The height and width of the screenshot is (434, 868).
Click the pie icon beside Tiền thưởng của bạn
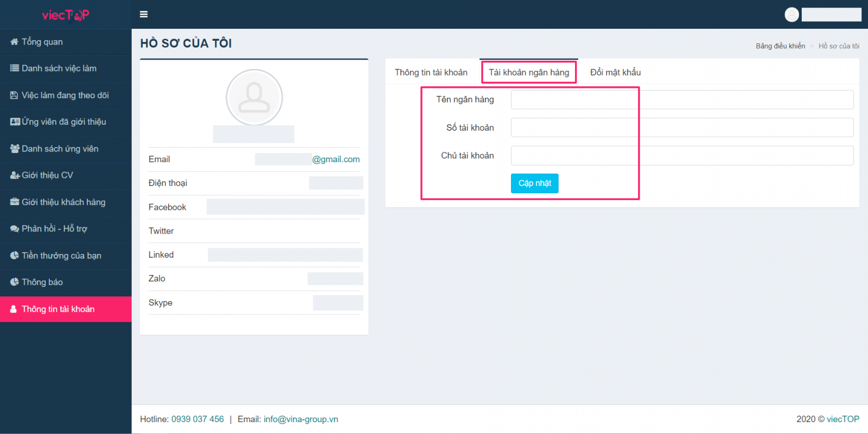pyautogui.click(x=15, y=256)
